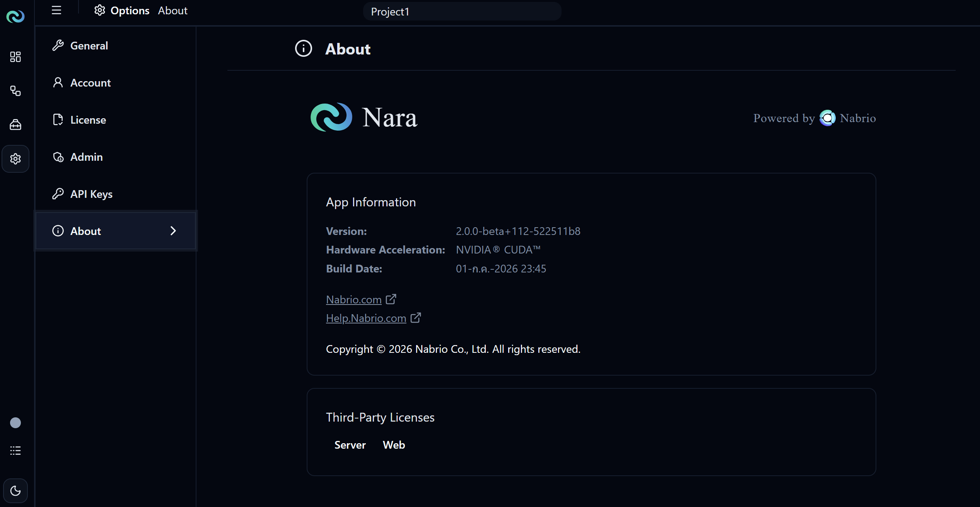Screen dimensions: 980x507
Task: Click the Third-Party Licenses heading
Action: coord(380,418)
